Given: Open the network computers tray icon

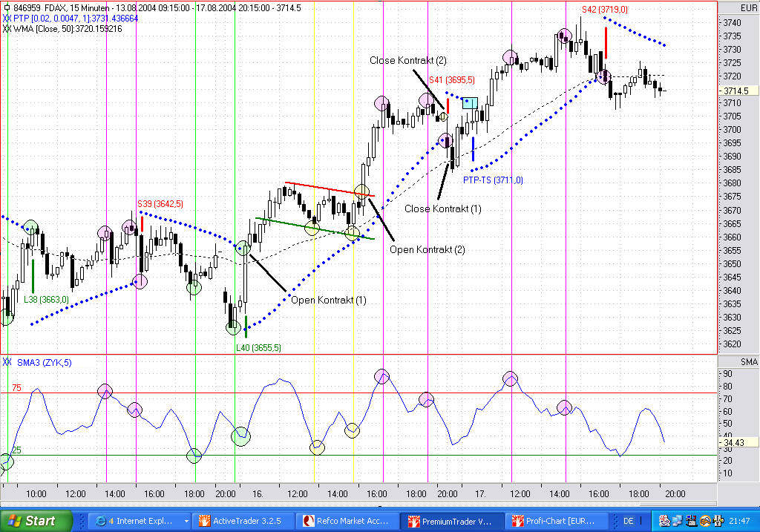Looking at the screenshot, I should pos(678,521).
